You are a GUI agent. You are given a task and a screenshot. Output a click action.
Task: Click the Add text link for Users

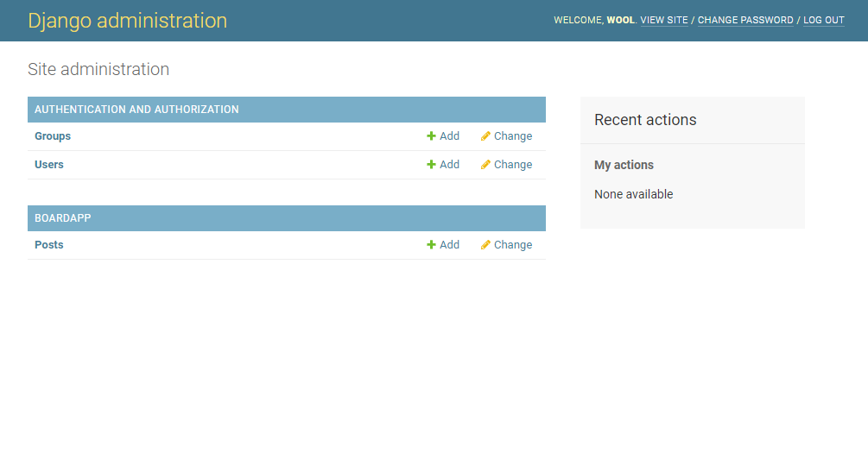tap(449, 164)
